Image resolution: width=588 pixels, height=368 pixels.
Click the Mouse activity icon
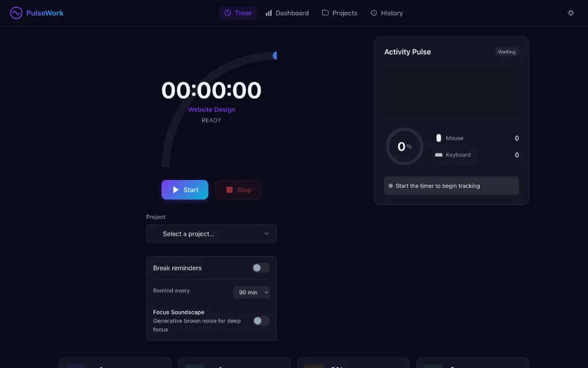438,138
